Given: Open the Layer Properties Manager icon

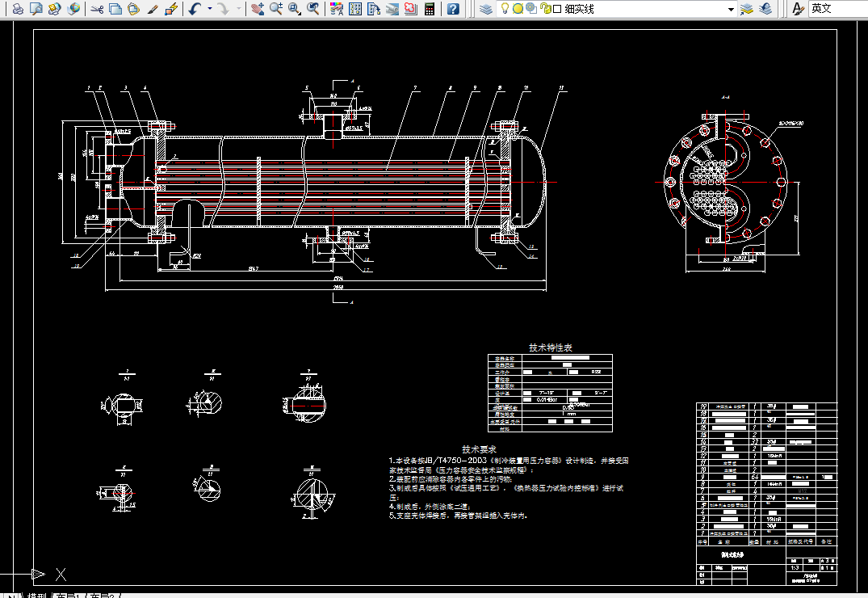Looking at the screenshot, I should pos(485,9).
